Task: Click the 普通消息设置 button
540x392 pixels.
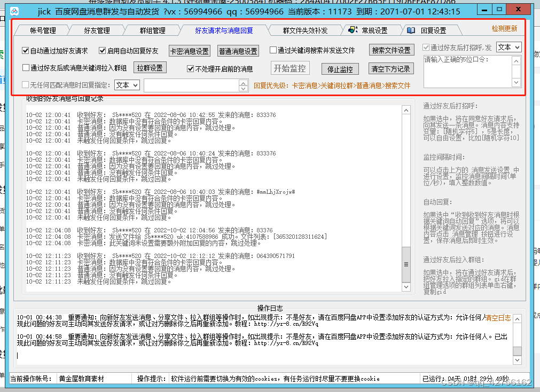Action: [238, 51]
